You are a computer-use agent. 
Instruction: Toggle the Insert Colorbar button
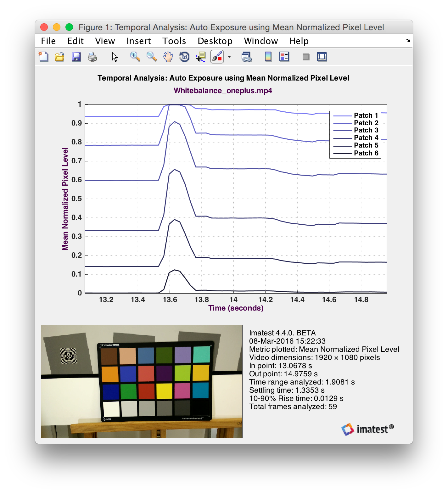point(268,57)
